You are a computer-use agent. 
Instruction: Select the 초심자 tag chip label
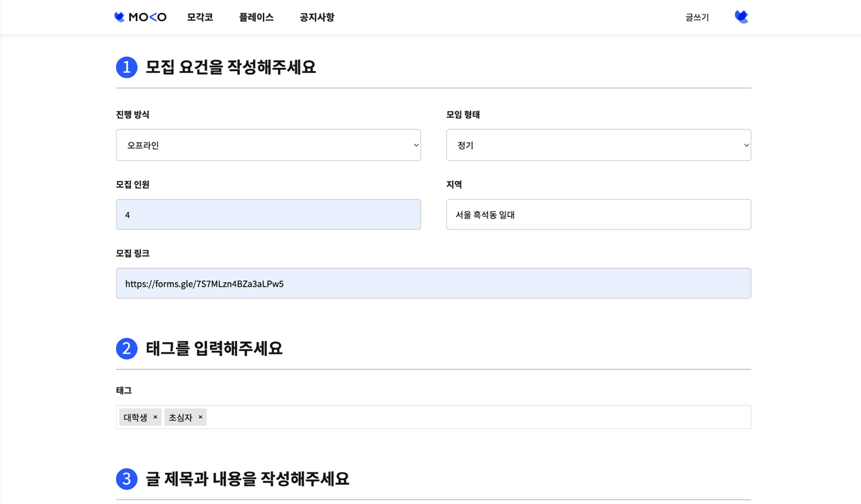click(x=180, y=417)
